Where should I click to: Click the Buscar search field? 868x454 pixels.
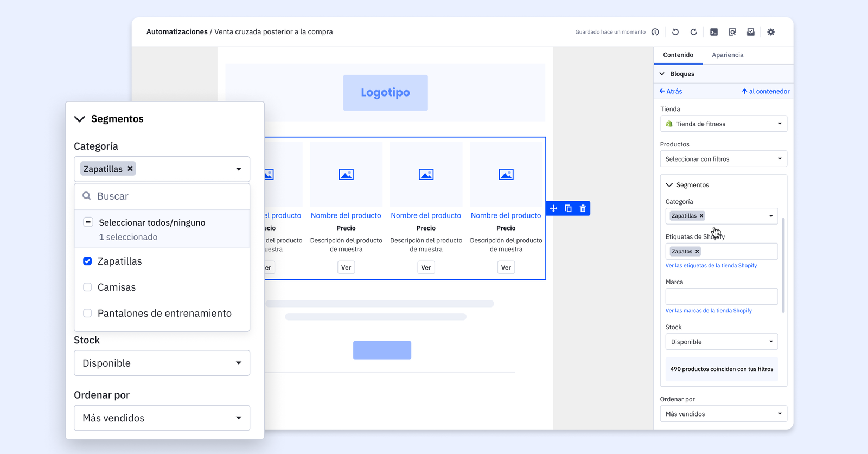pos(168,196)
